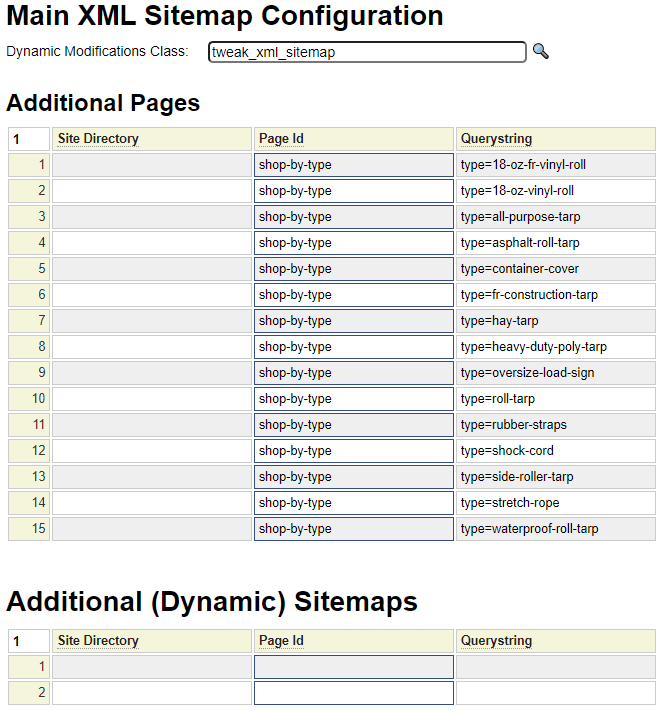Click the Dynamic Modifications Class text field
This screenshot has width=662, height=711.
point(366,52)
